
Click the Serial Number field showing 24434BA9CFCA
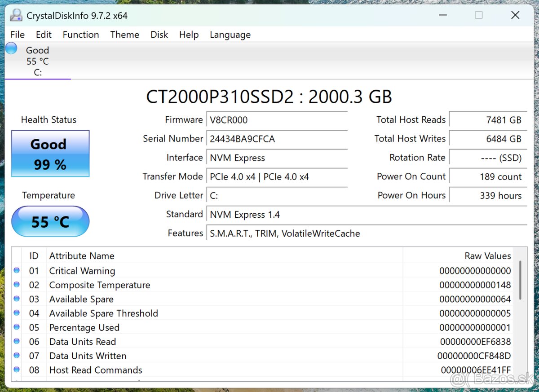[x=277, y=139]
